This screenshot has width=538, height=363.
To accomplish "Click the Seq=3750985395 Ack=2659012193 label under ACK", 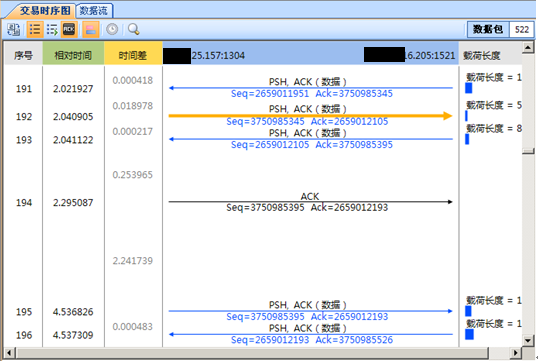I will coord(307,208).
